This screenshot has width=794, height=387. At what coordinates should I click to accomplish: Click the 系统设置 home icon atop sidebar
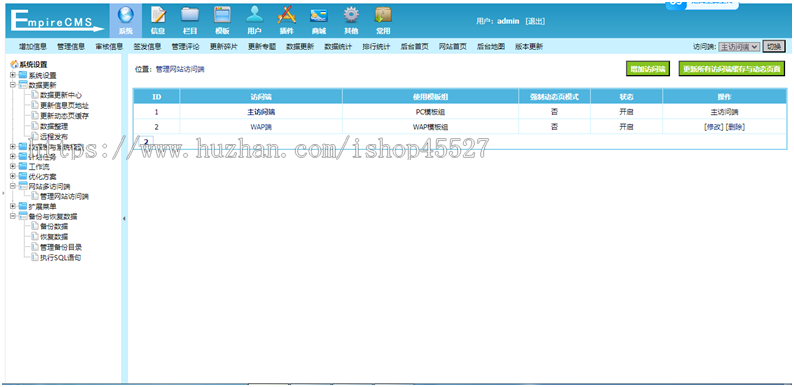(14, 64)
